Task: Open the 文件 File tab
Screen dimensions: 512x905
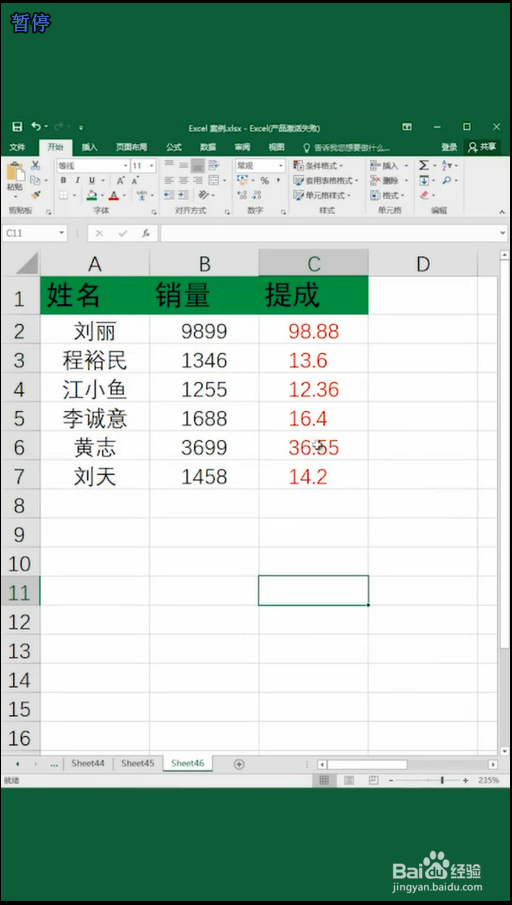Action: [17, 147]
